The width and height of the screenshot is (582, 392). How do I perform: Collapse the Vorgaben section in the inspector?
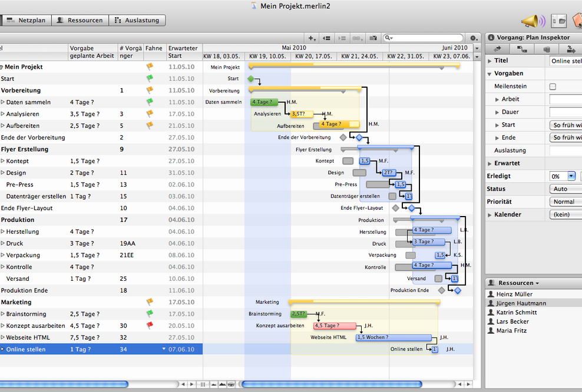pyautogui.click(x=490, y=73)
